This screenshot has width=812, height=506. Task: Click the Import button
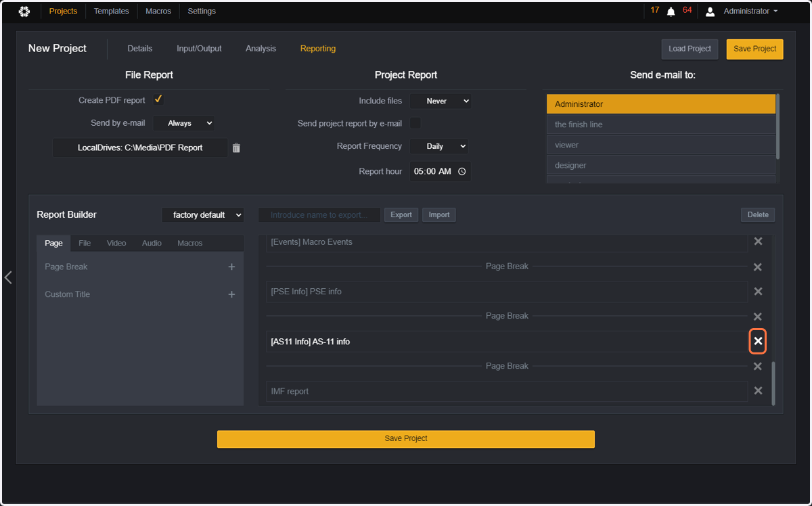(439, 214)
